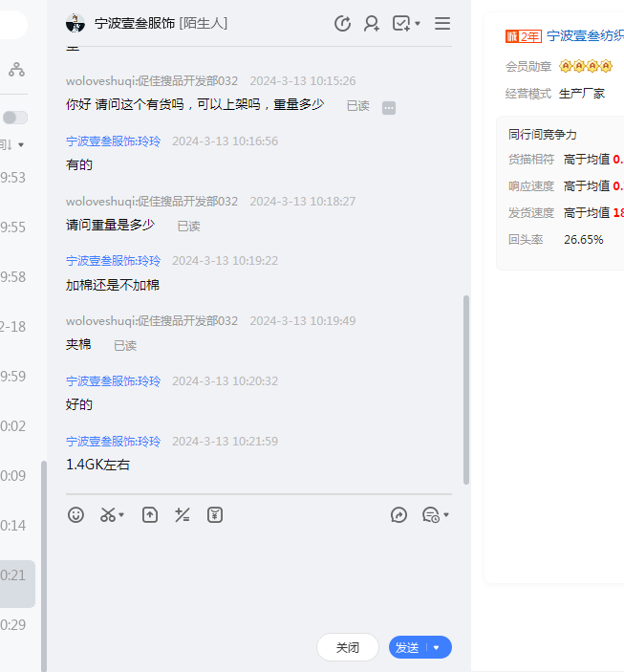The height and width of the screenshot is (672, 624).
Task: Click the 关闭 close button
Action: [348, 647]
